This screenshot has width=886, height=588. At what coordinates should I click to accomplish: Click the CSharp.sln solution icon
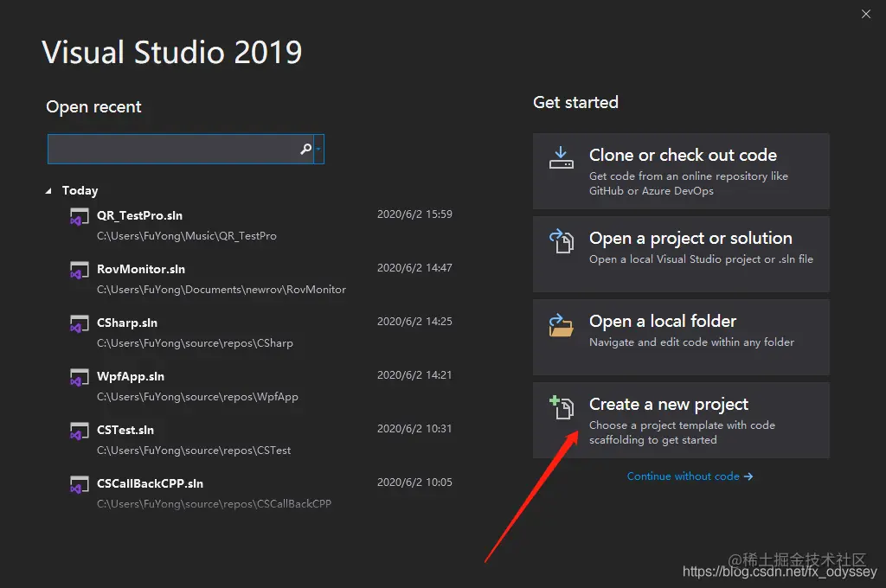pos(79,323)
